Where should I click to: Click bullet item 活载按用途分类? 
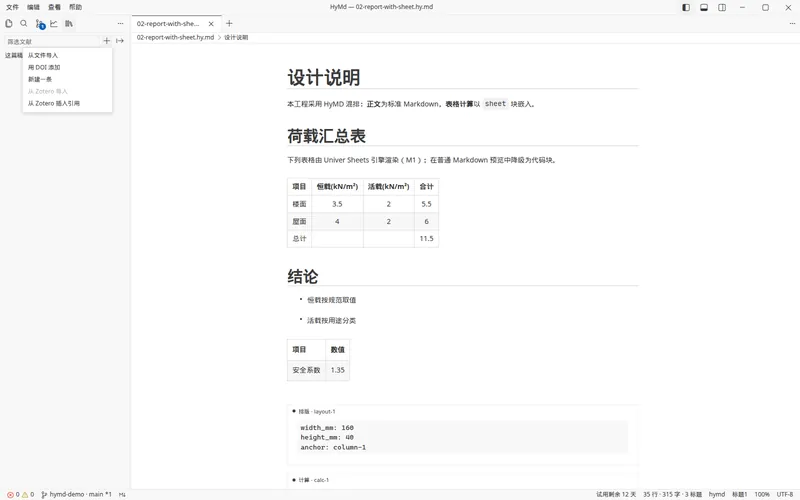[332, 320]
